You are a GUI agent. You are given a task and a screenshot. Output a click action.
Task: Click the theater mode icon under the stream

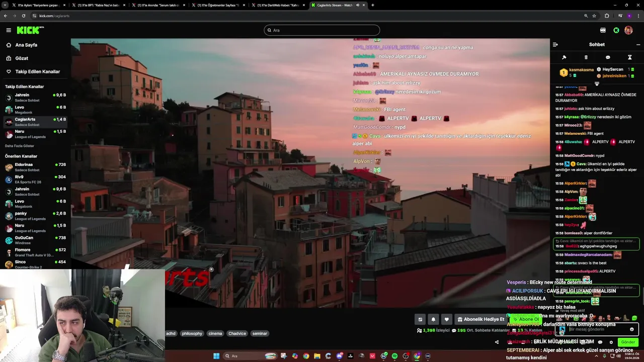click(x=420, y=319)
